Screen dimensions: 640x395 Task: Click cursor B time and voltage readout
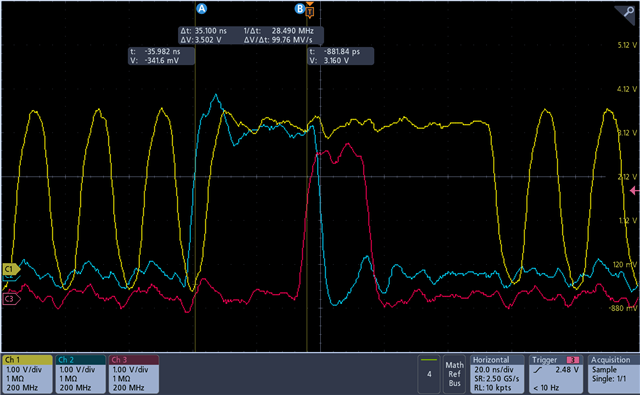click(340, 56)
